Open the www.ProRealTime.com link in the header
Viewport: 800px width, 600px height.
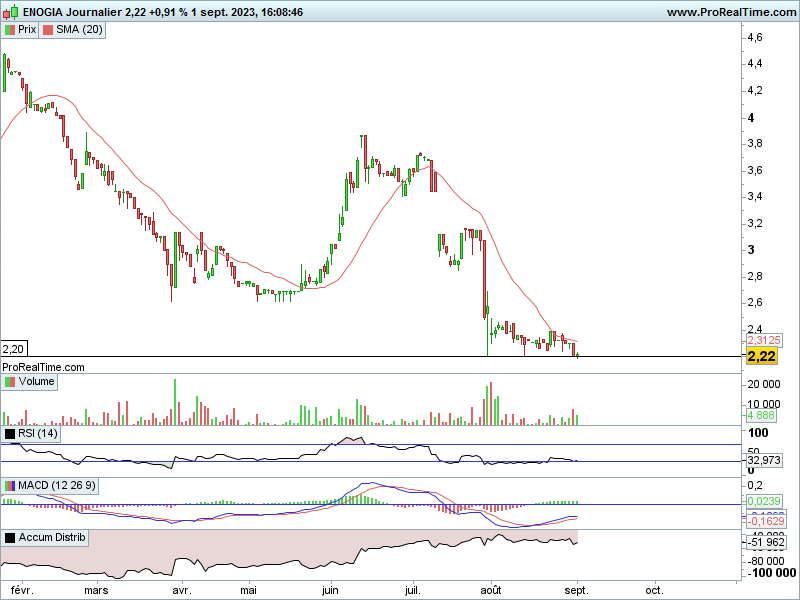pos(731,12)
